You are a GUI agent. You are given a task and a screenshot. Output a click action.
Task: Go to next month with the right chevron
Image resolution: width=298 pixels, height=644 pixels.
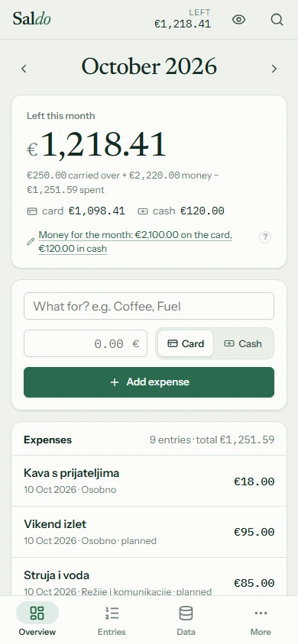click(274, 69)
